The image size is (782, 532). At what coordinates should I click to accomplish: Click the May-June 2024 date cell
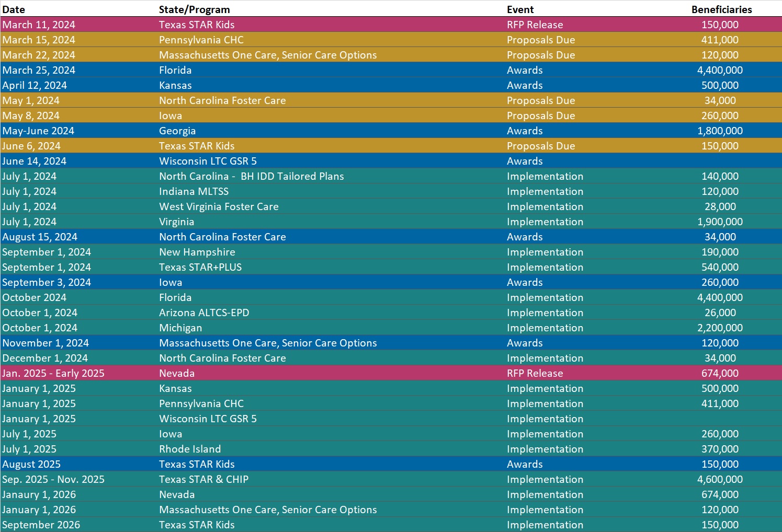[38, 131]
